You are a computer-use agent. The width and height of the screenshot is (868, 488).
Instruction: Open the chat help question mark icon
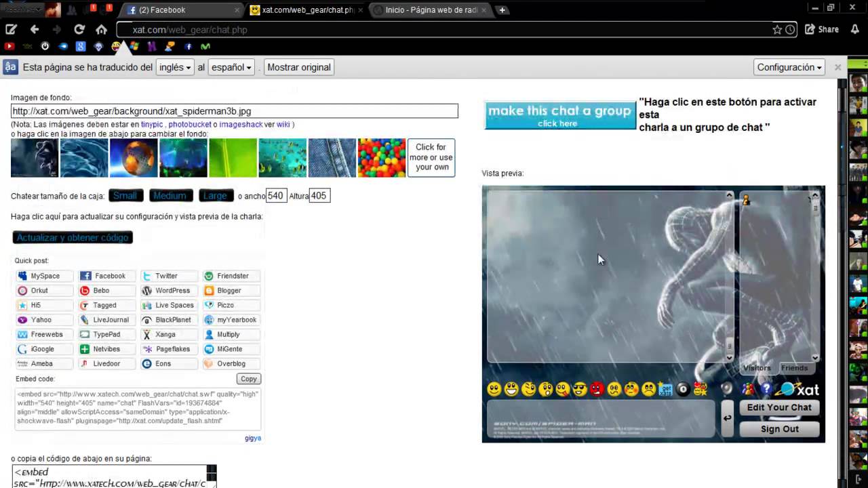(766, 389)
